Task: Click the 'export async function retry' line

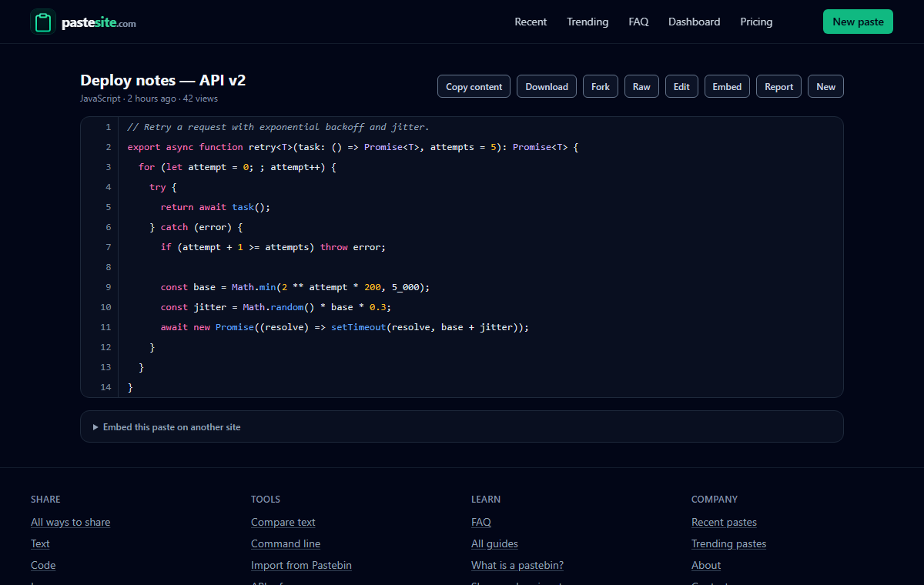Action: coord(353,147)
